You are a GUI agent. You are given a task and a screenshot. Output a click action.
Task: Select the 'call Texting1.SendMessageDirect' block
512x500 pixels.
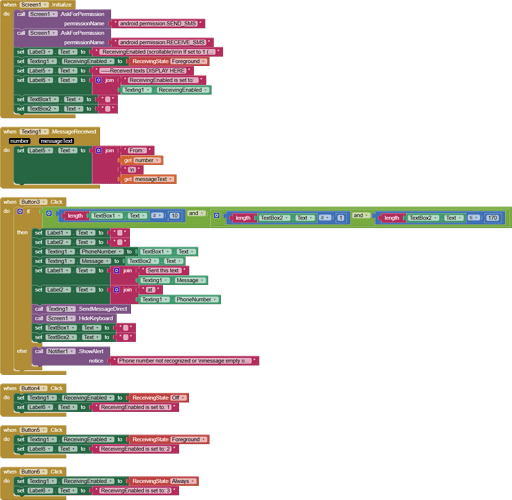(x=81, y=309)
